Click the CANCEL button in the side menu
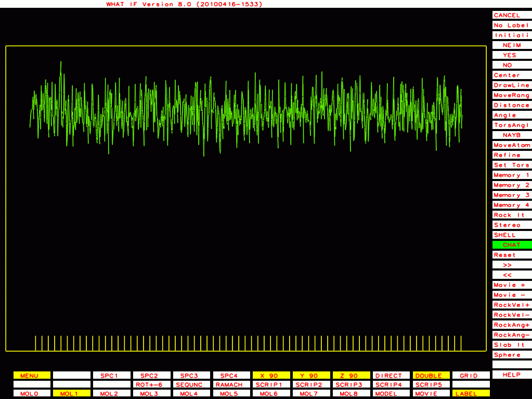 pos(512,15)
